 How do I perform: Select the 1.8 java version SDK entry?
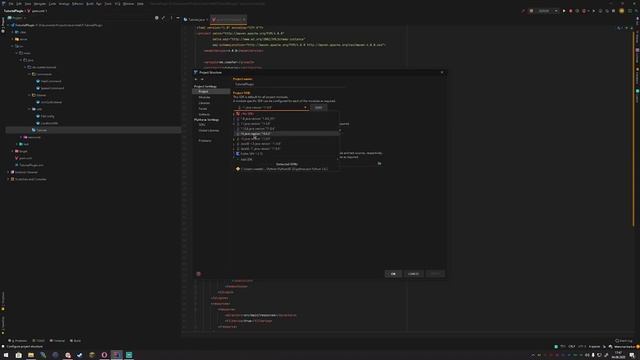pos(287,119)
